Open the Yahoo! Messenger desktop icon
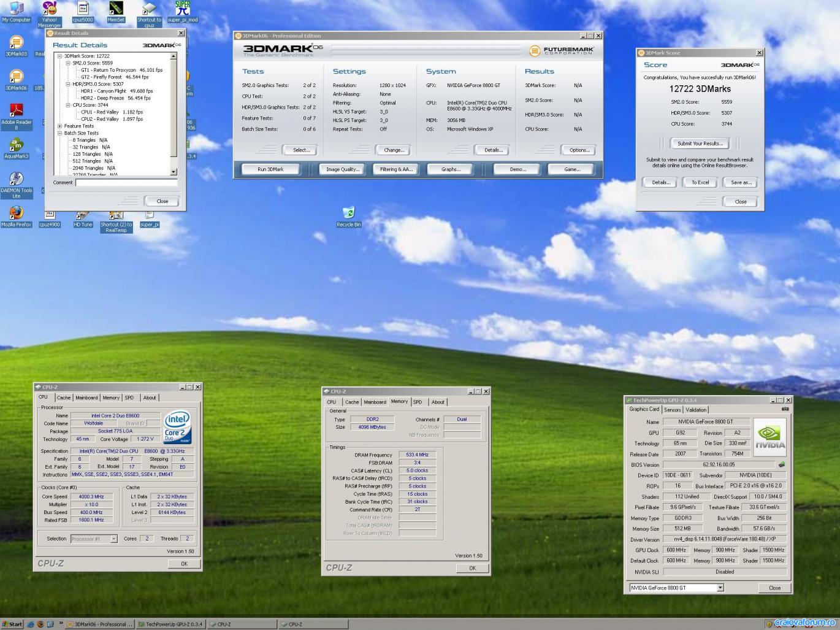840x630 pixels. tap(50, 13)
